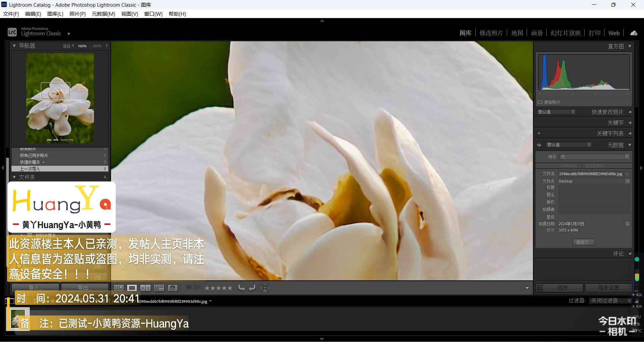Open the 照片(P) menu
Viewport: 644px width, 342px height.
[x=77, y=14]
